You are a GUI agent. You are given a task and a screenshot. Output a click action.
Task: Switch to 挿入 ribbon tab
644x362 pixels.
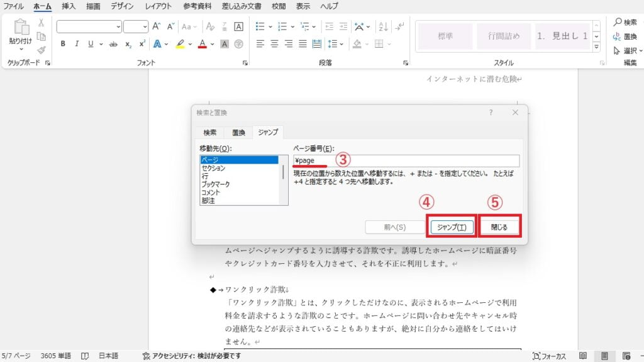(x=69, y=6)
